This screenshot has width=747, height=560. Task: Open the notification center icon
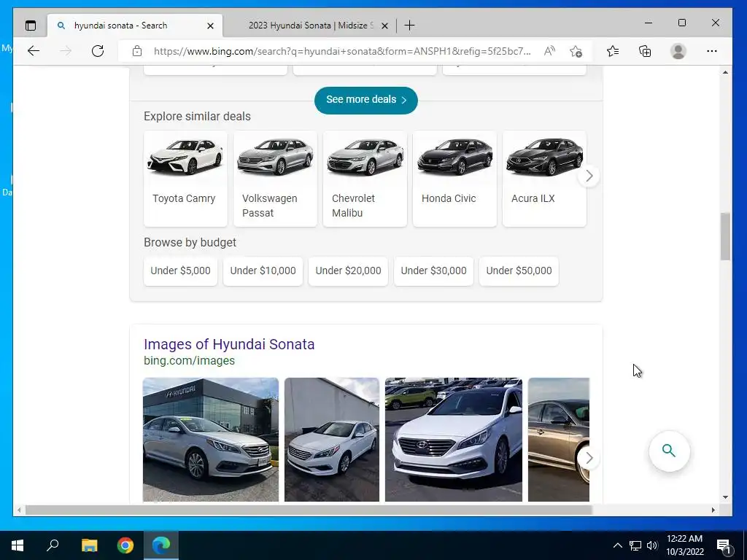(724, 546)
